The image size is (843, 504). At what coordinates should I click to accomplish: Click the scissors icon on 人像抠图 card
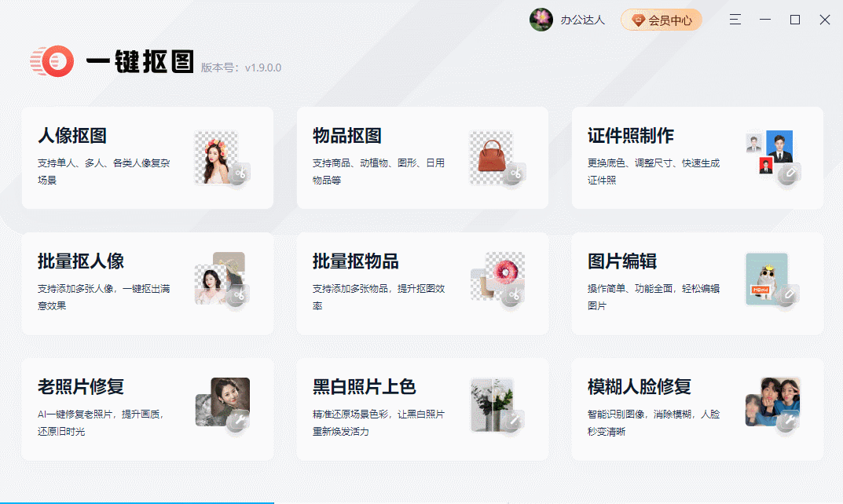[240, 173]
